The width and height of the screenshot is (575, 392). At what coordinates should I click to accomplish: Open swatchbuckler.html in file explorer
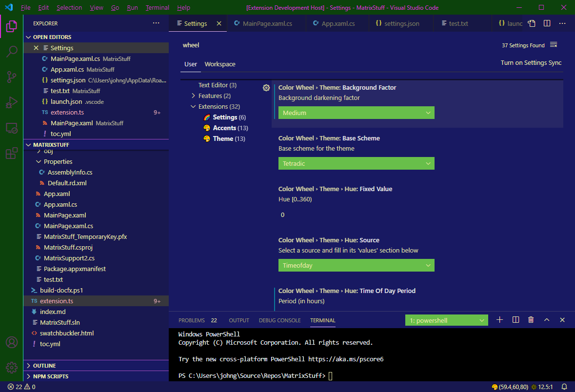[96, 333]
